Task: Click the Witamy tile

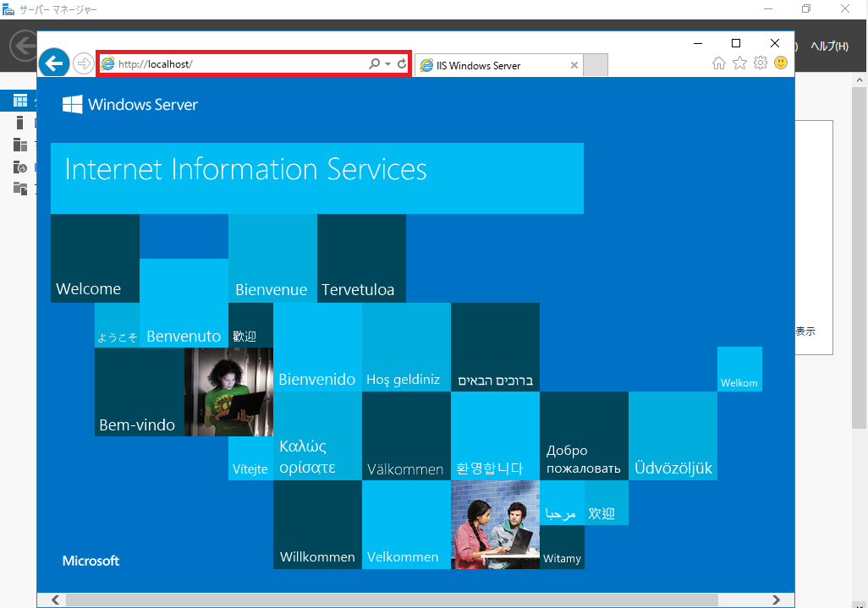Action: (x=562, y=547)
